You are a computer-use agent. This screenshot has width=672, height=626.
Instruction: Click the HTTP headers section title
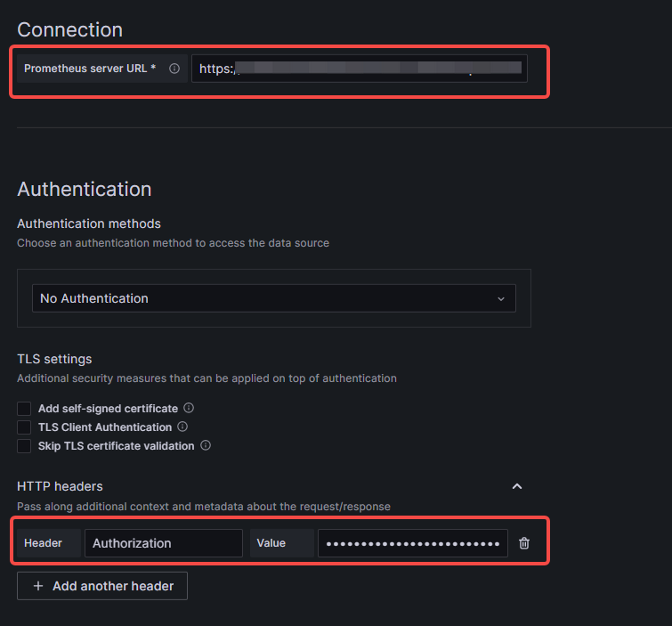pyautogui.click(x=60, y=486)
